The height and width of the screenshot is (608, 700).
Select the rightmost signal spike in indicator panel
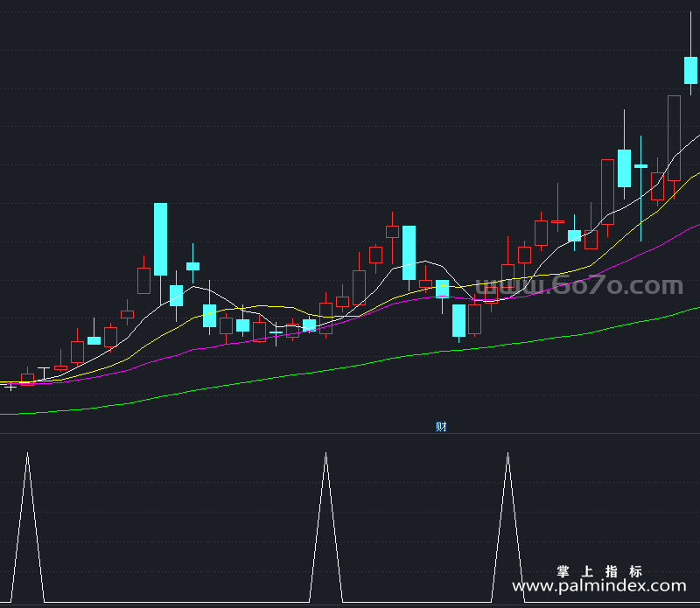pos(508,528)
